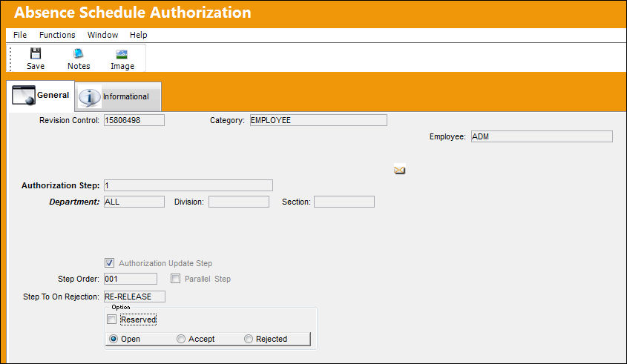Screen dimensions: 627x364
Task: Click the Section label
Action: click(x=296, y=202)
